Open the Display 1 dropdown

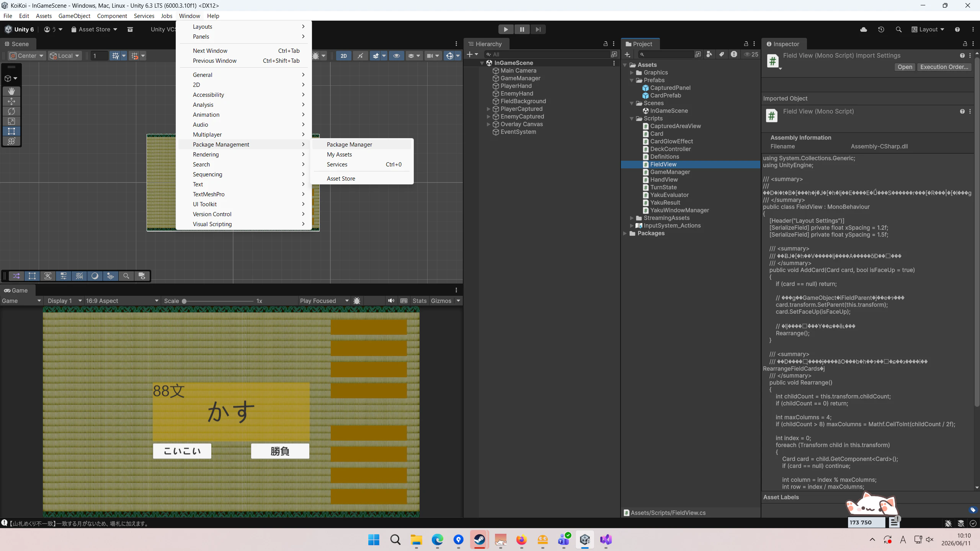click(64, 301)
